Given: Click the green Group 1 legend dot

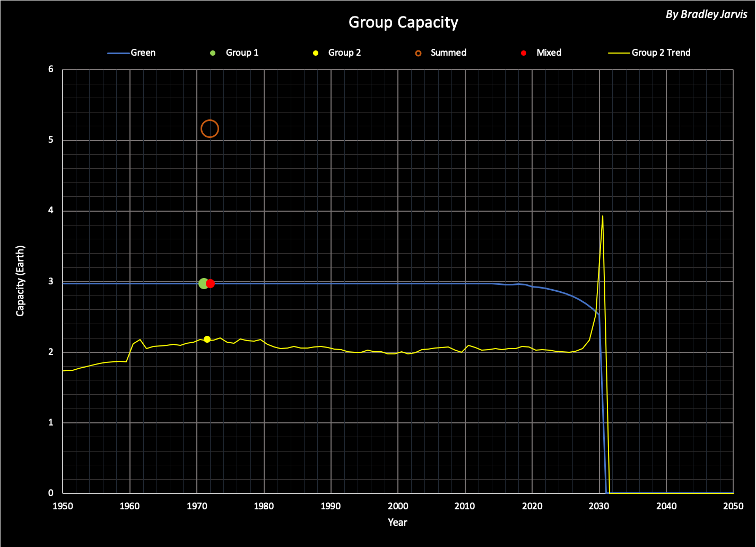Looking at the screenshot, I should (x=212, y=53).
